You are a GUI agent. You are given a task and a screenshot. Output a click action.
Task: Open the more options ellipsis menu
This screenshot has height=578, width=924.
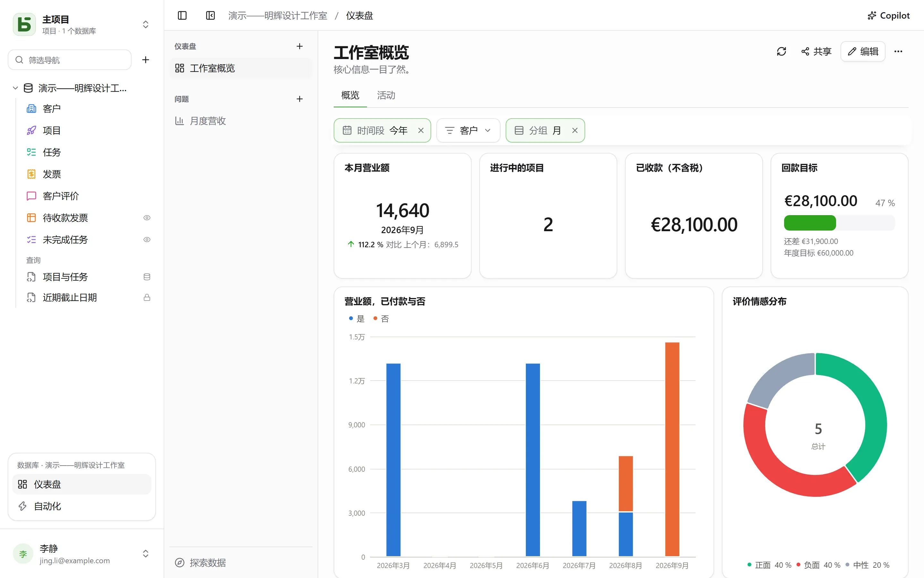point(898,51)
